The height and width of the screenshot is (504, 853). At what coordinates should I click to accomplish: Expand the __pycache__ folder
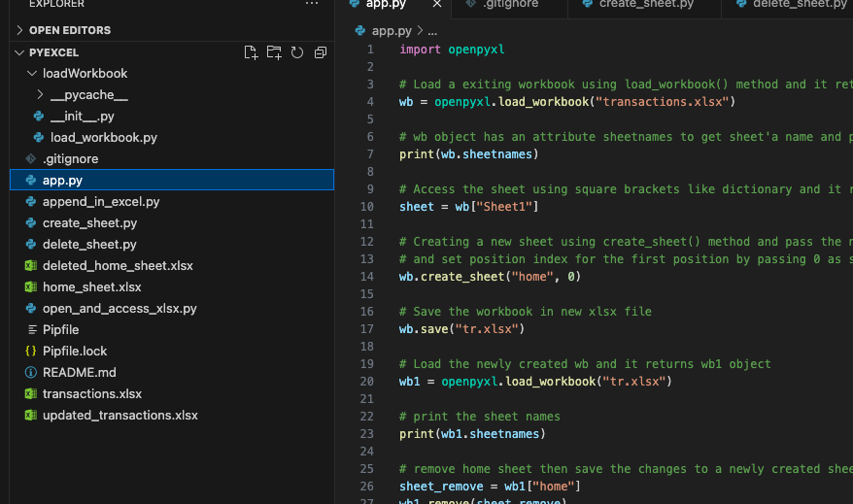[x=40, y=94]
